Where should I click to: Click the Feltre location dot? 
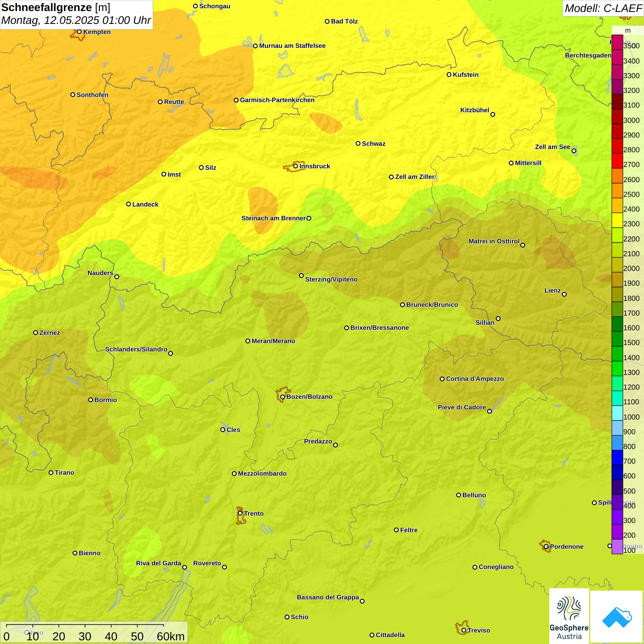(x=396, y=530)
